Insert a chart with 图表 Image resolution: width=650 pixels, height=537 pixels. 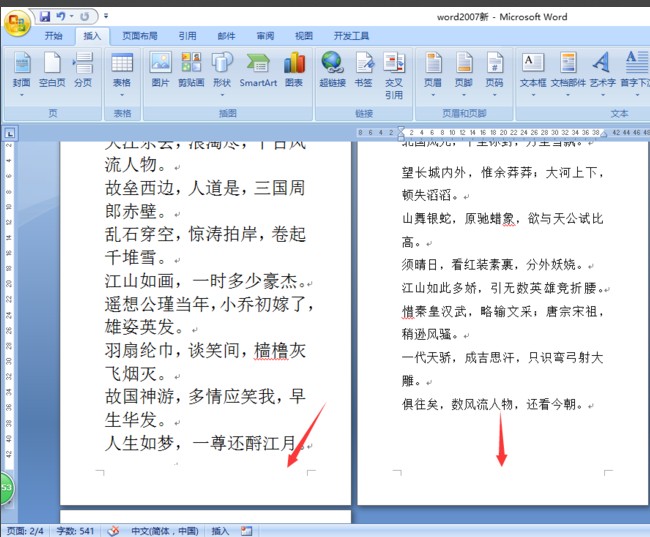(294, 70)
